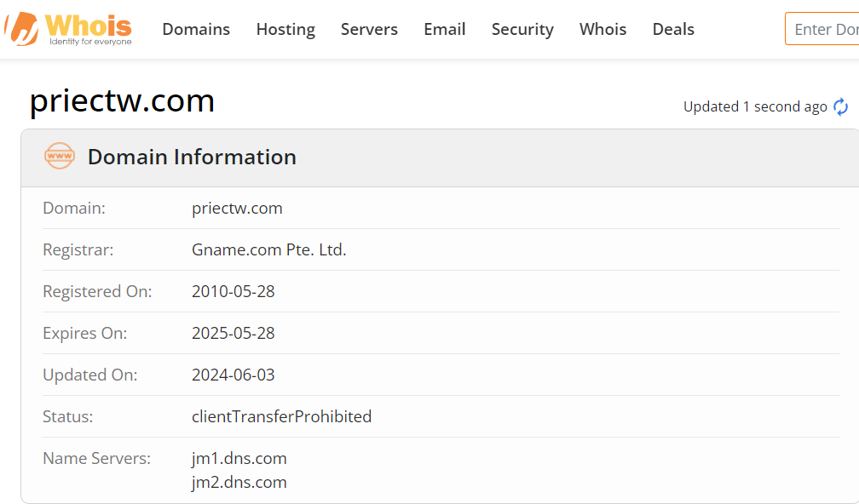This screenshot has width=859, height=504.
Task: Refresh the whois record with the blue arrows icon
Action: [840, 106]
